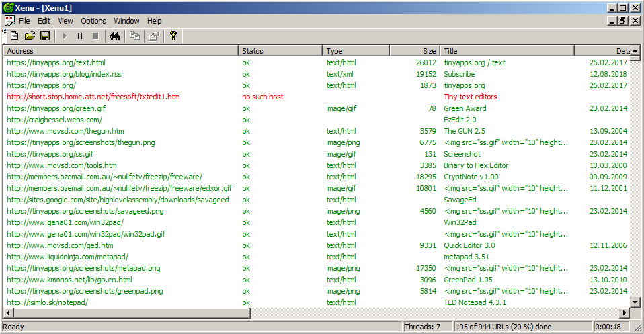The image size is (644, 334).
Task: Click the vertical scrollbar down arrow
Action: [636, 302]
